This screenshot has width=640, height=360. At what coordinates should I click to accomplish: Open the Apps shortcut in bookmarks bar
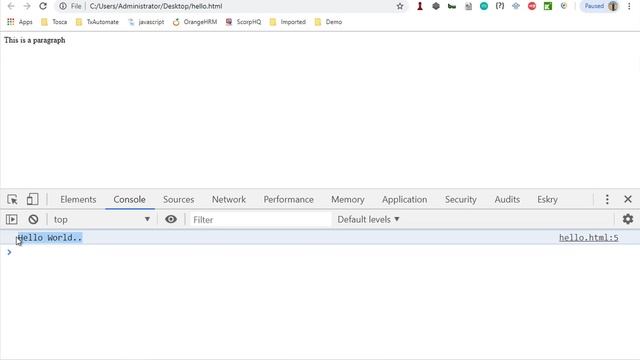pyautogui.click(x=20, y=22)
